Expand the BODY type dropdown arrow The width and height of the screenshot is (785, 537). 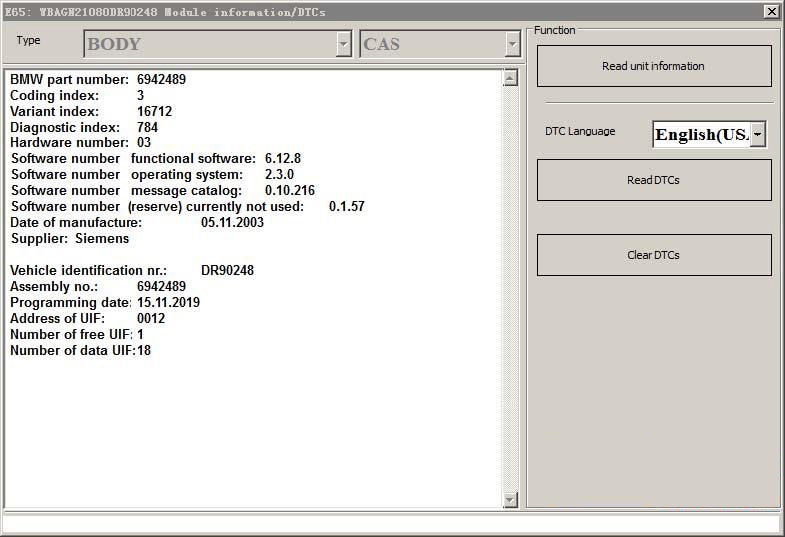click(344, 44)
